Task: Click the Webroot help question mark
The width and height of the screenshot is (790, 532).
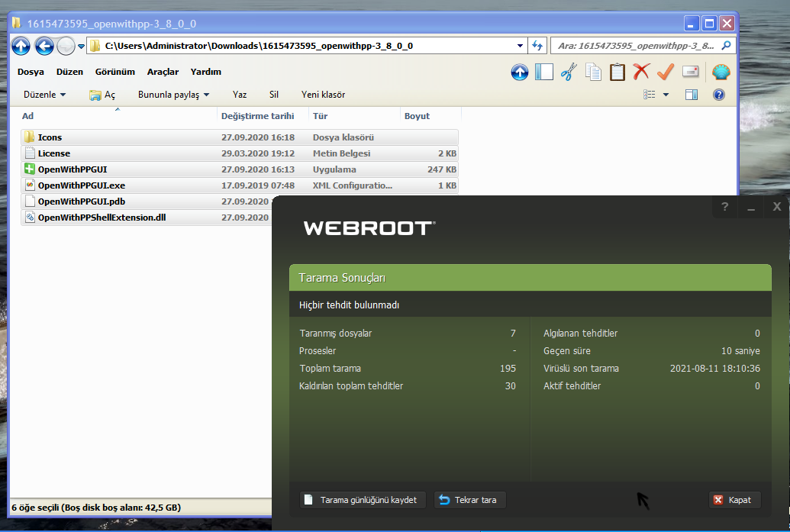Action: (x=724, y=207)
